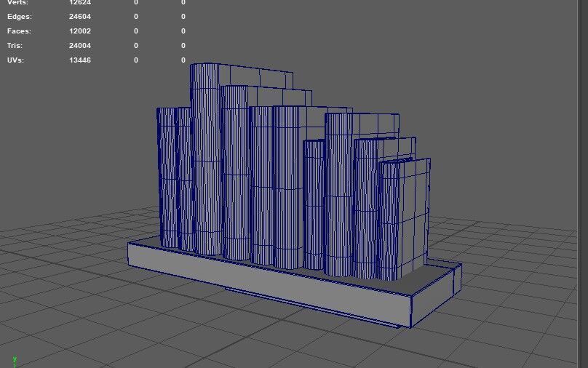Image resolution: width=588 pixels, height=368 pixels.
Task: Click the "Verts:" label in poly count HUD
Action: [x=17, y=3]
